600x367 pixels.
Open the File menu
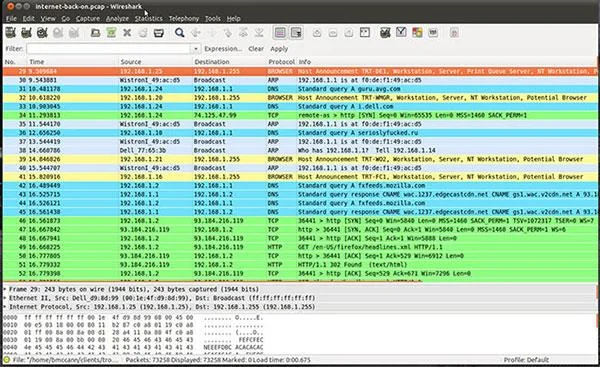click(11, 18)
